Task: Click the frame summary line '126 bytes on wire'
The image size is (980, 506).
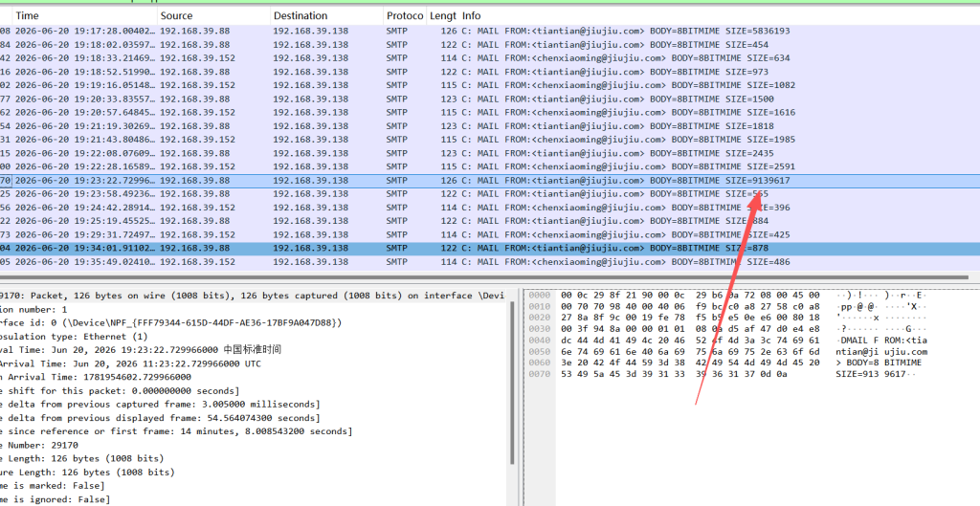Action: (x=253, y=296)
